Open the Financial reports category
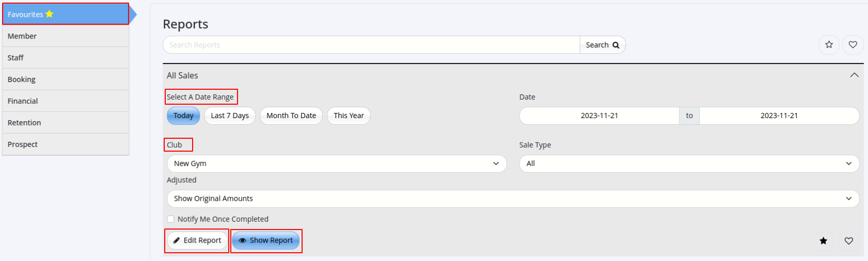This screenshot has height=261, width=868. [x=66, y=101]
